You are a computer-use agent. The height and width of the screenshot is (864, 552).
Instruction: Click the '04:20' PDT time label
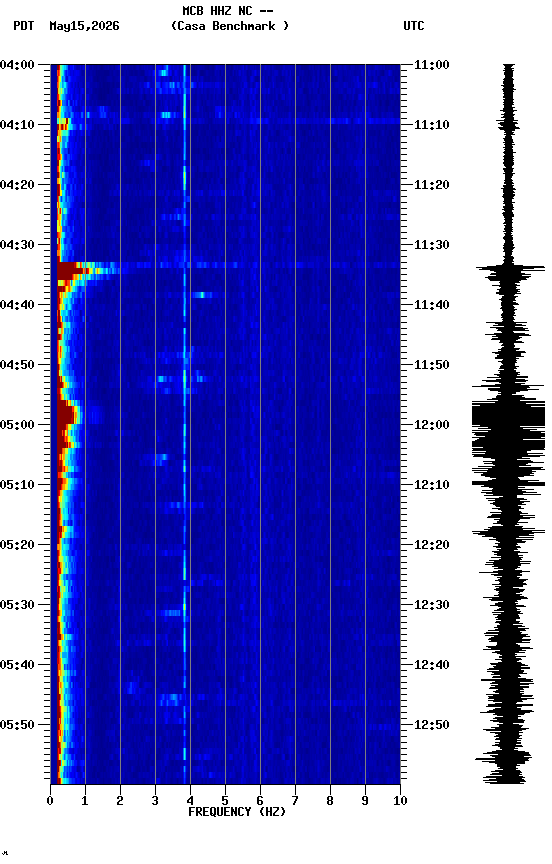point(17,185)
